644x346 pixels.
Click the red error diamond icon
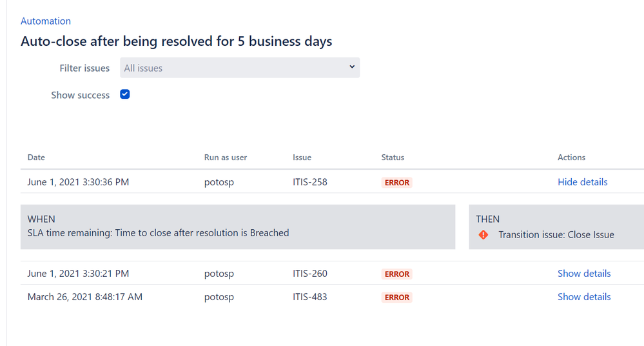(x=483, y=235)
